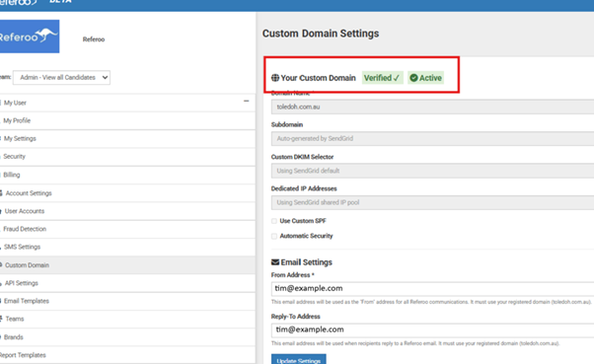Click the Reply-To Address input field
Screen dimensions: 594x364
(x=432, y=329)
